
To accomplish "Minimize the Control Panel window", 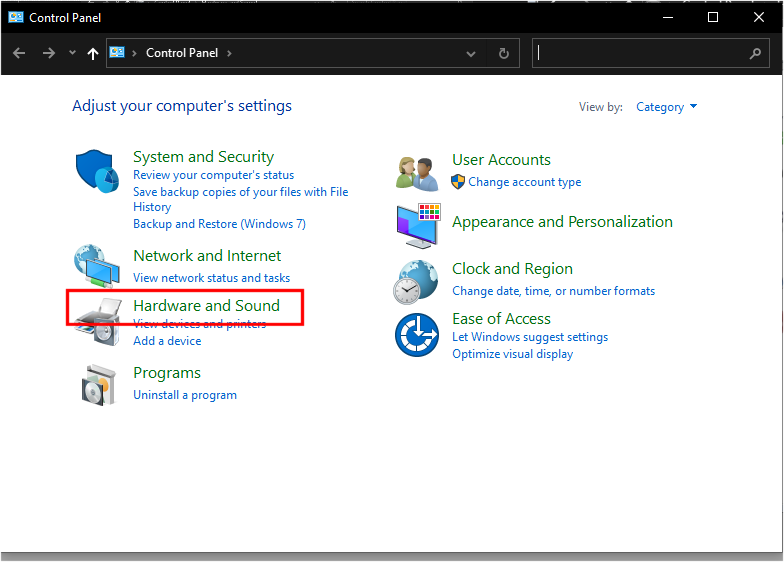I will (668, 18).
